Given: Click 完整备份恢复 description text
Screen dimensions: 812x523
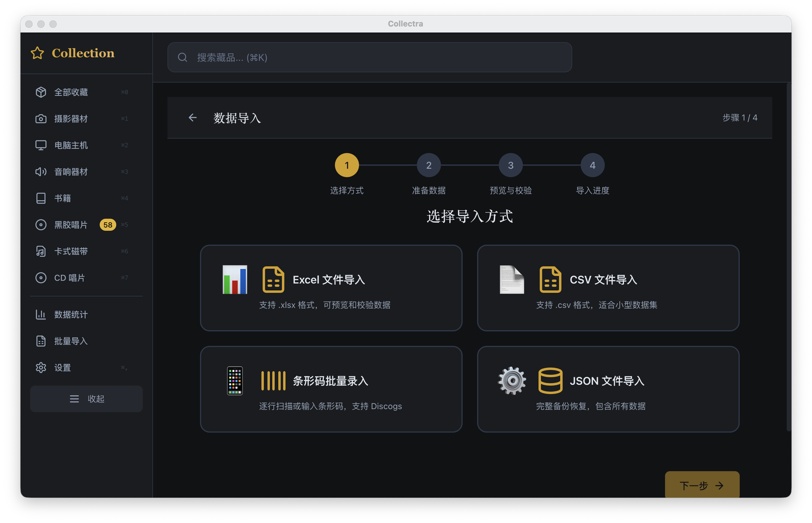Looking at the screenshot, I should point(591,406).
